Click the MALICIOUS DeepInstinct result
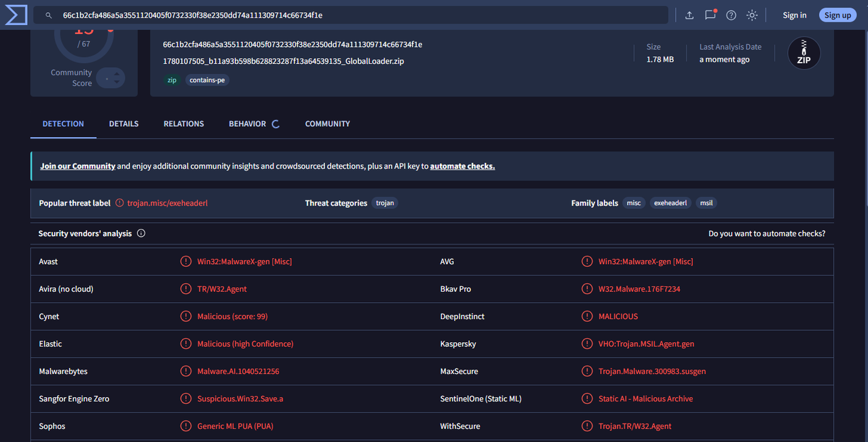The height and width of the screenshot is (442, 868). [x=618, y=316]
